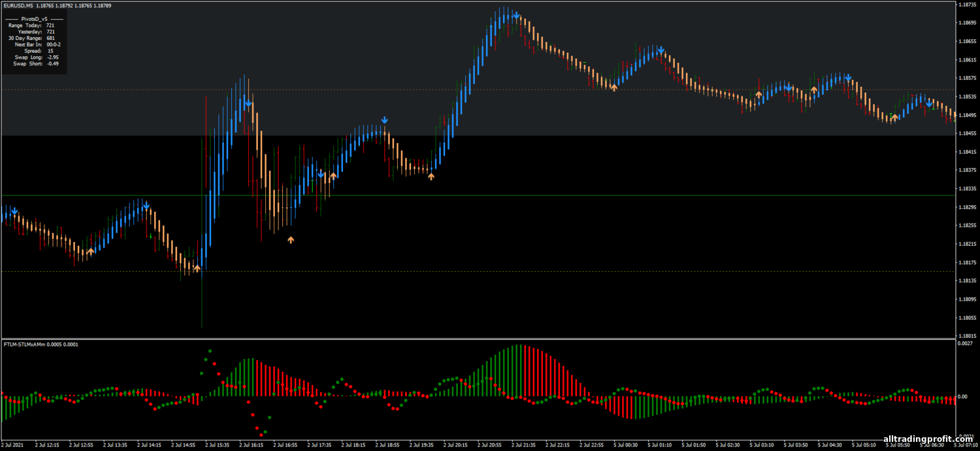Image resolution: width=980 pixels, height=451 pixels.
Task: Click price level 1.18695 on the price scale
Action: click(968, 23)
